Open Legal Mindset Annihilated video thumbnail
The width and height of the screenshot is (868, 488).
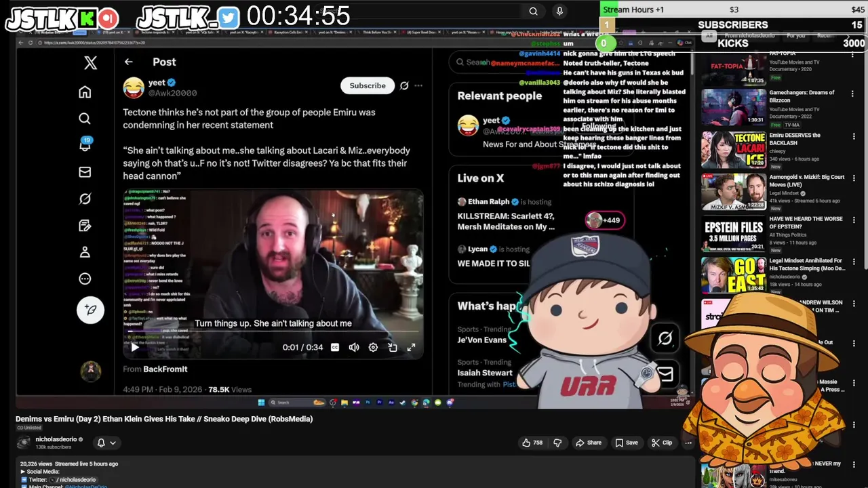733,275
